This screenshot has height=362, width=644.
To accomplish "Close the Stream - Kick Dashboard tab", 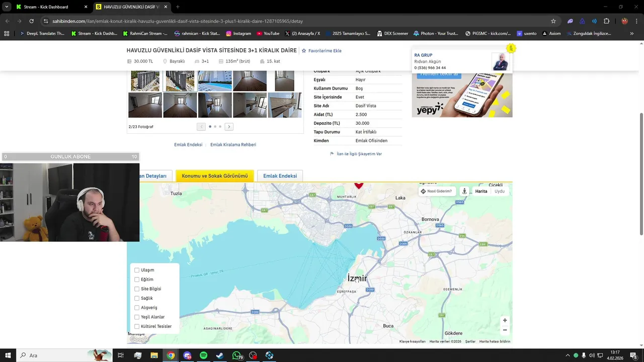I will 86,7.
